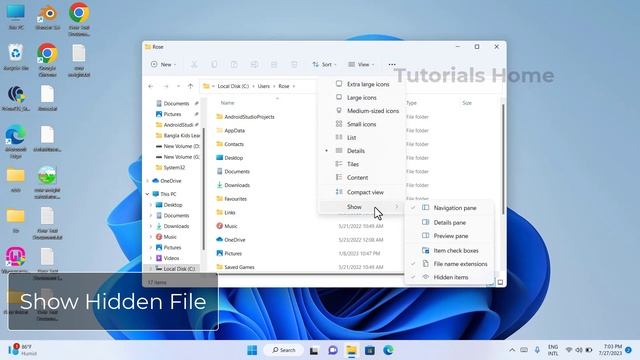Expand OneDrive in navigation pane
The height and width of the screenshot is (360, 640).
147,181
